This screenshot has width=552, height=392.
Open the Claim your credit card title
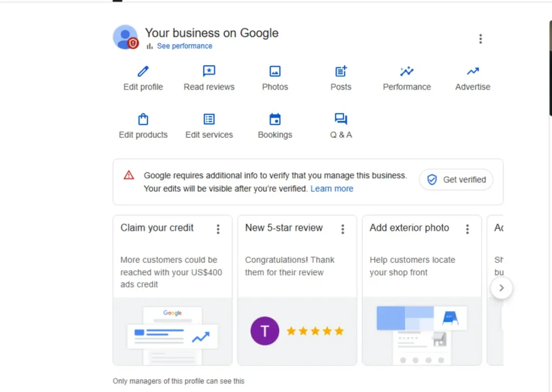click(x=157, y=228)
